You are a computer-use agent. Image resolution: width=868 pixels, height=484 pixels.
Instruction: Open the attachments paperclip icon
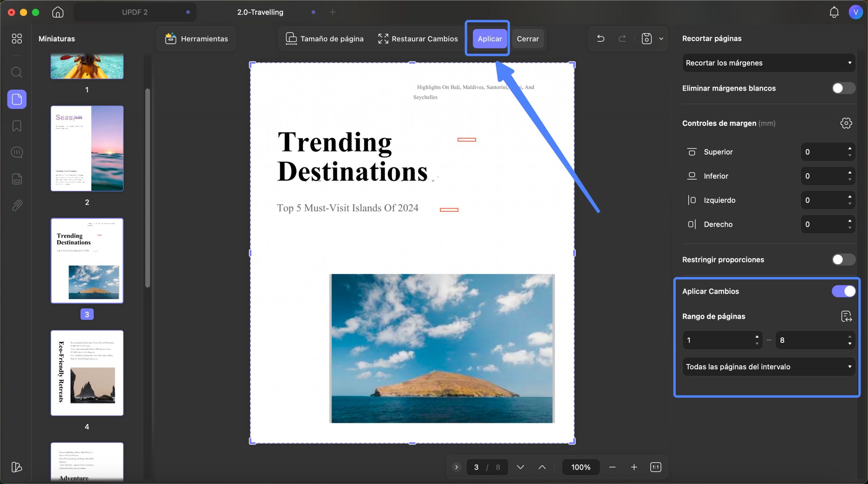tap(17, 205)
